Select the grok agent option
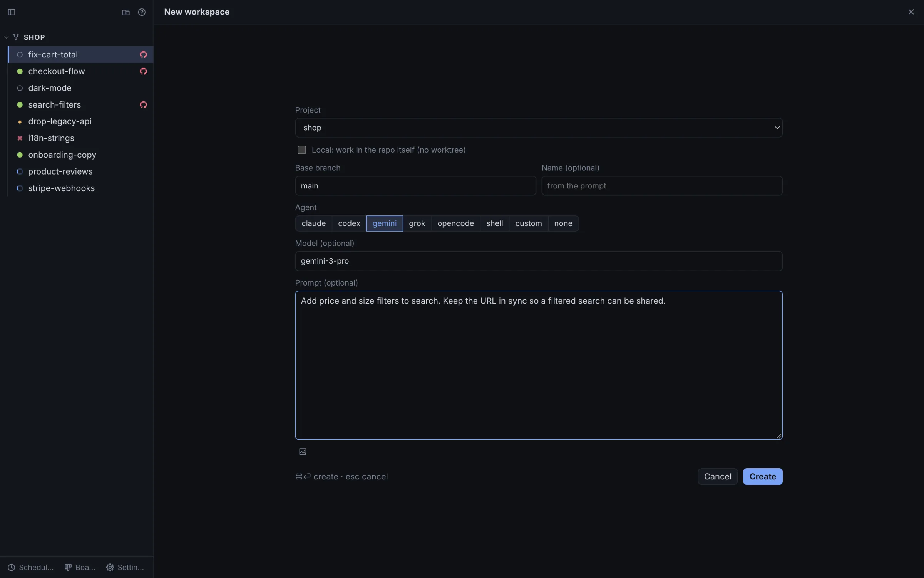924x578 pixels. (417, 223)
